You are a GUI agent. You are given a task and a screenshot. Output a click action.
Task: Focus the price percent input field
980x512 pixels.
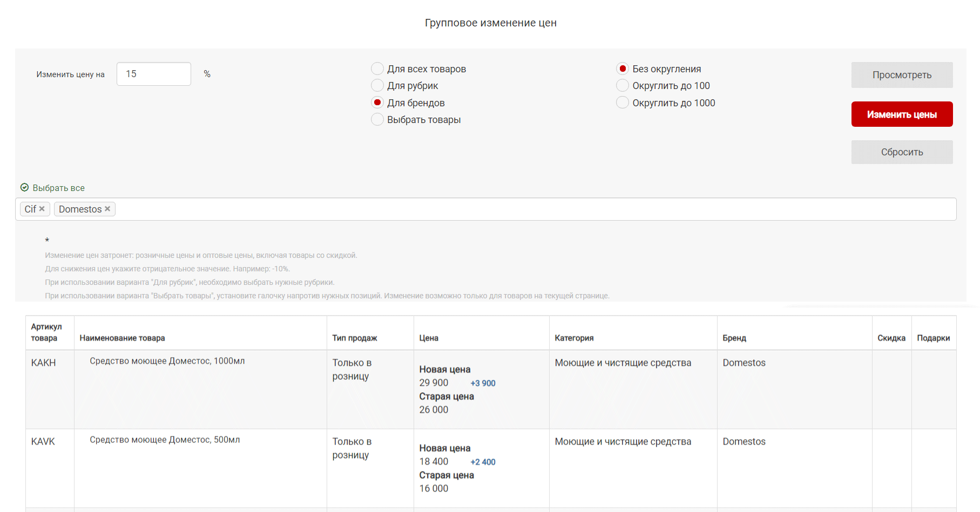[x=154, y=74]
